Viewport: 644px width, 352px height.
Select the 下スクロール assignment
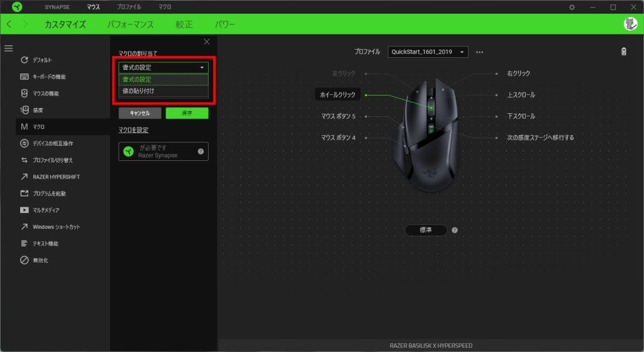pyautogui.click(x=521, y=116)
